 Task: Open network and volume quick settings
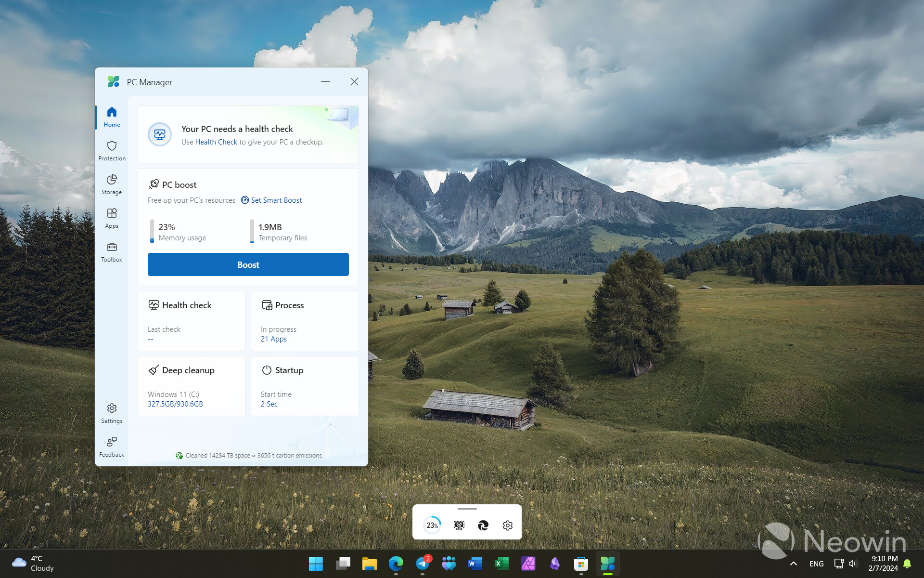point(846,564)
